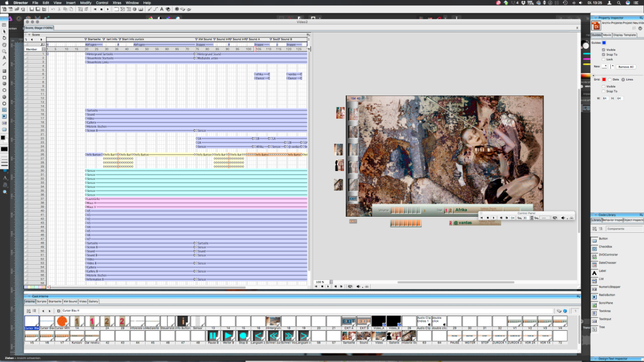Click the grid width input field

point(605,98)
